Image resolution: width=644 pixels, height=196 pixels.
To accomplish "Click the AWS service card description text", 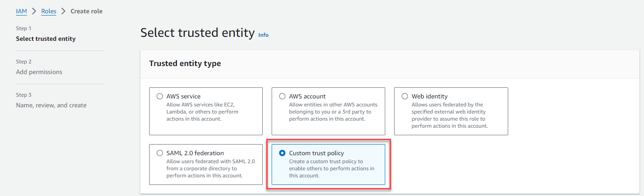I will 202,112.
